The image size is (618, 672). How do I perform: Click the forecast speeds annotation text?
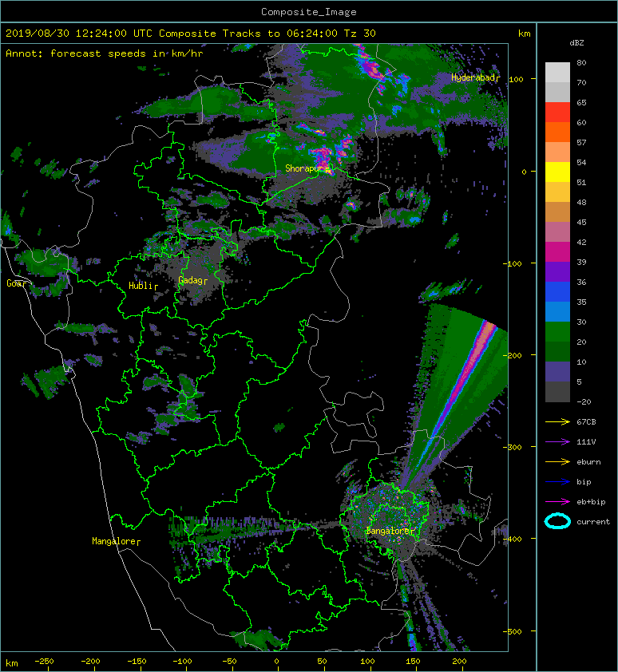tap(105, 53)
